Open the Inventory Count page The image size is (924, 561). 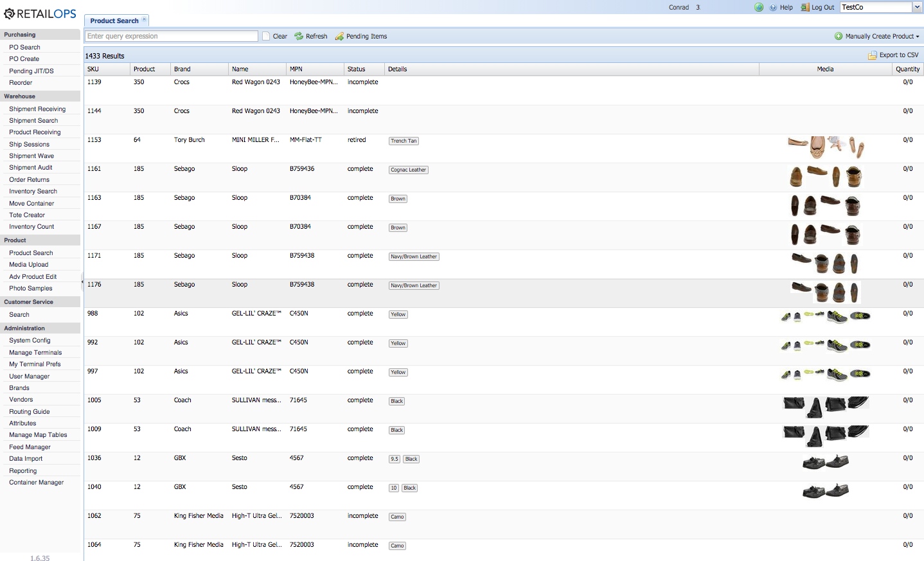click(x=31, y=227)
